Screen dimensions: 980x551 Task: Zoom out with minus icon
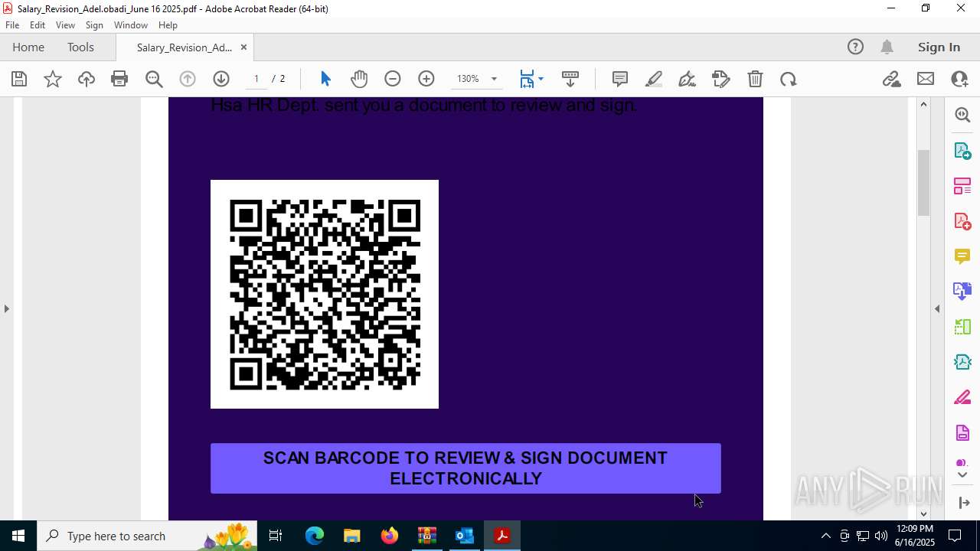393,79
